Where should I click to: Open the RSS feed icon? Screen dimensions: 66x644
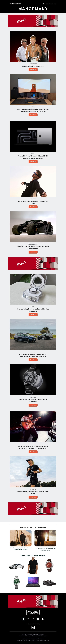pyautogui.click(x=42, y=619)
